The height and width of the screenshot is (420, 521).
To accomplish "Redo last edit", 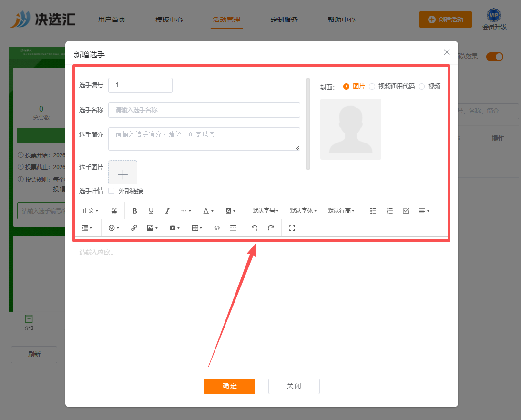I will coord(271,228).
